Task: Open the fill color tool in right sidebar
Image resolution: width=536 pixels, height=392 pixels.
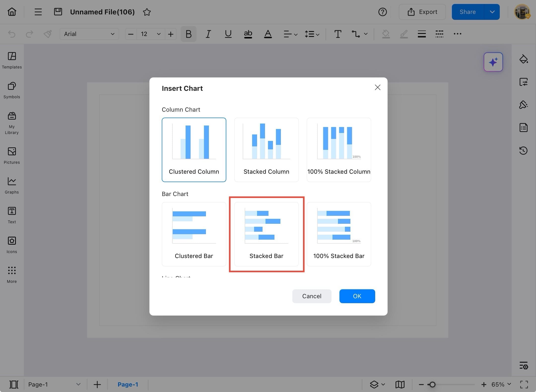Action: (x=524, y=59)
